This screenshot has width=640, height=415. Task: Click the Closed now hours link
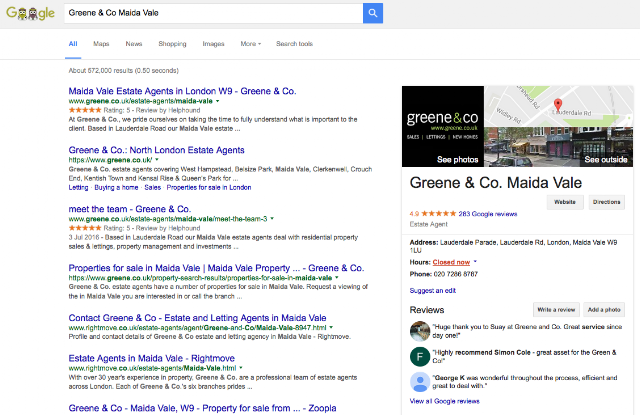451,262
